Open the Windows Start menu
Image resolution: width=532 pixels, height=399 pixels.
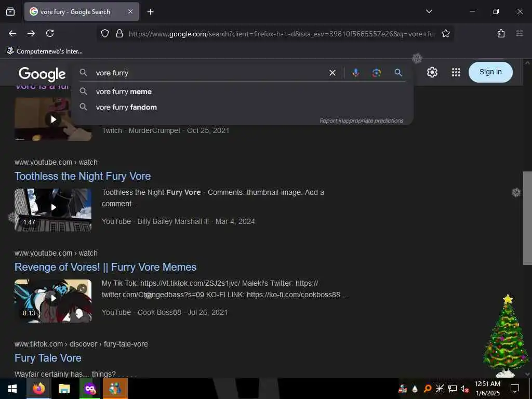12,389
